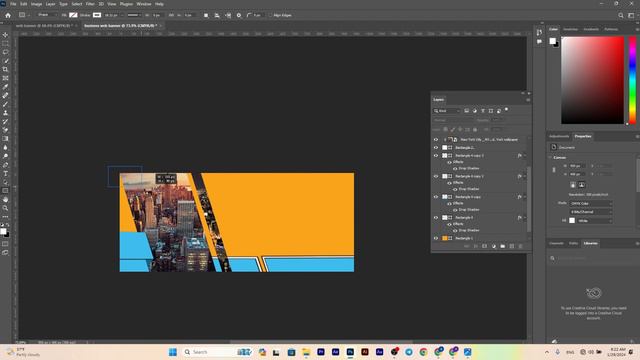640x360 pixels.
Task: Select the Gradient tool
Action: [5, 139]
